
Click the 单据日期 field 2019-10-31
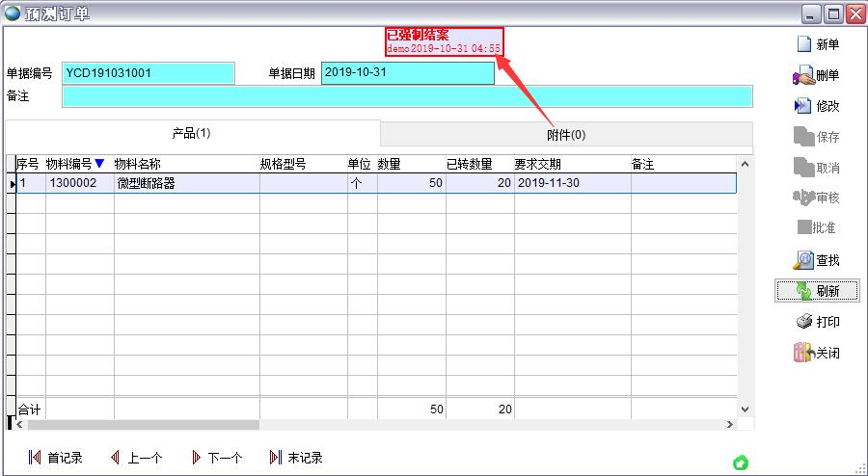coord(407,73)
